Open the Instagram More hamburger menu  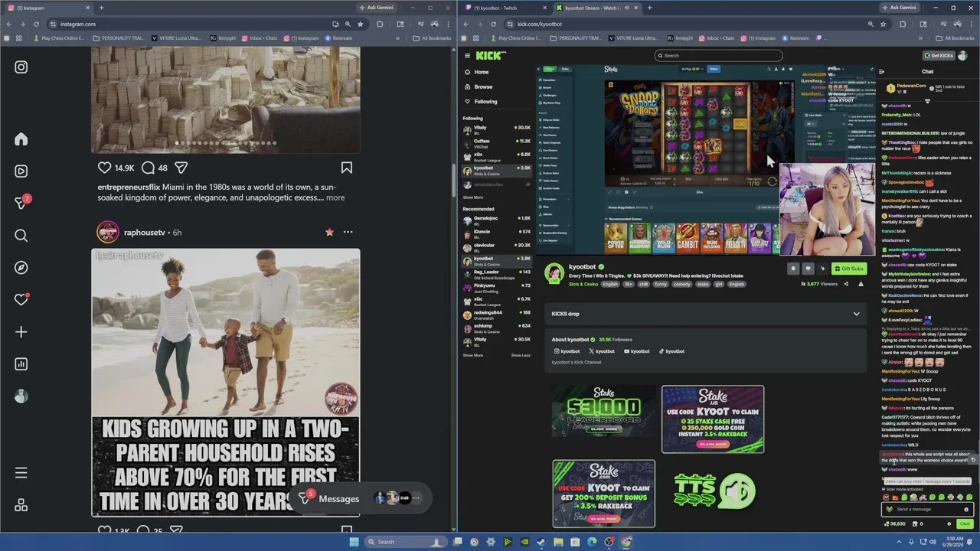click(21, 473)
